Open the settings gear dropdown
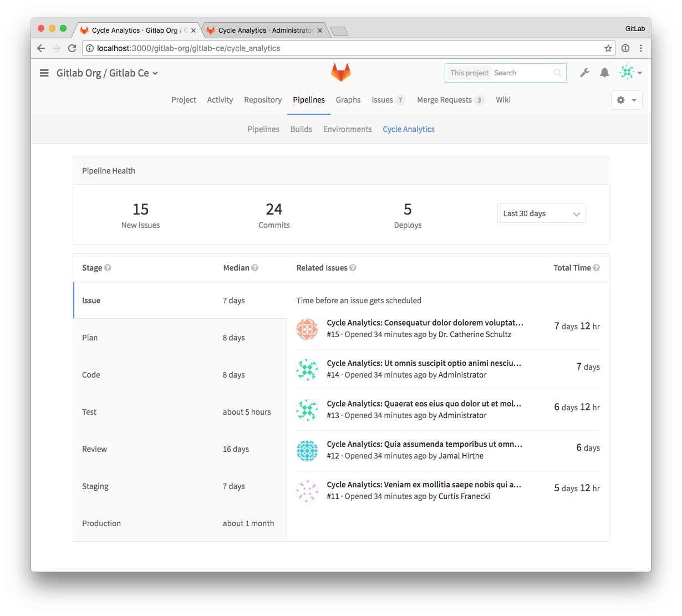 tap(627, 100)
